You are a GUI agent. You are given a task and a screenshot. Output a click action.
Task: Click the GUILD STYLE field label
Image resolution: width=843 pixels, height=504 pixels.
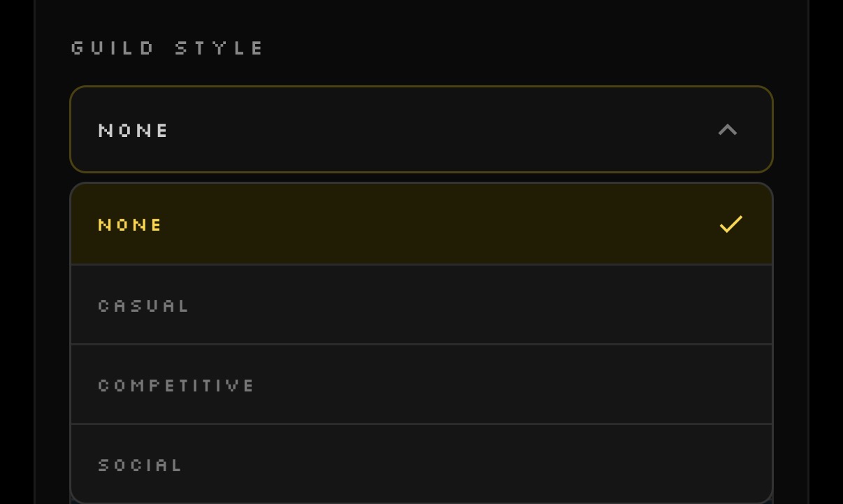(168, 48)
